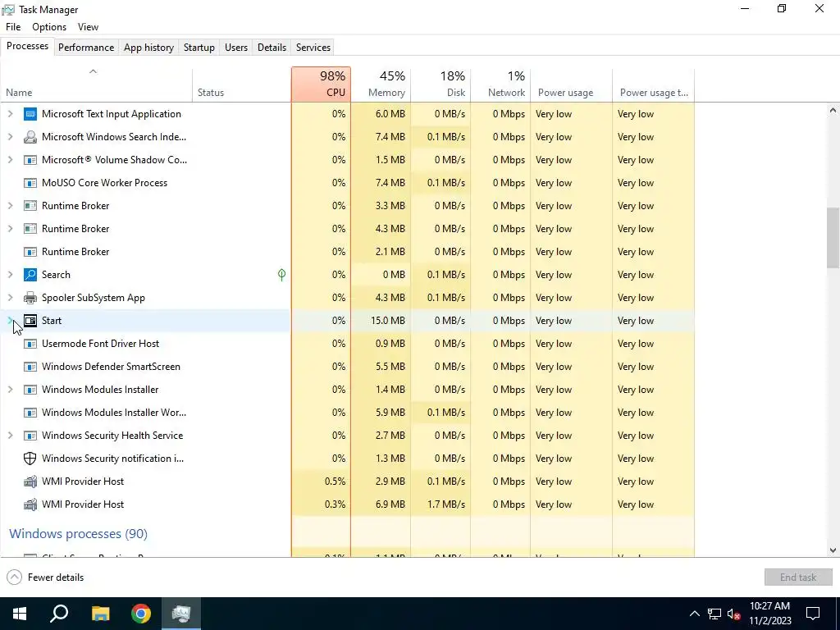Screen dimensions: 840x630
Task: Sort by Name column header
Action: tap(97, 84)
